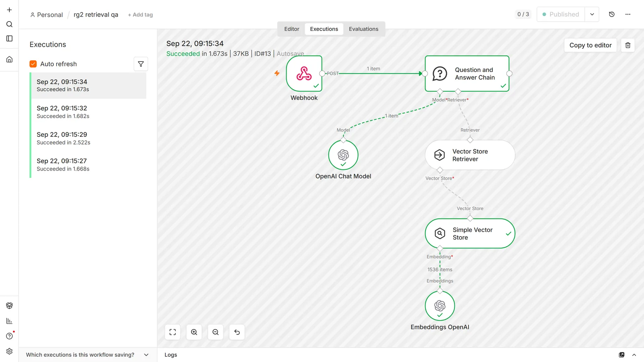
Task: Select the Webhook node icon
Action: click(304, 74)
